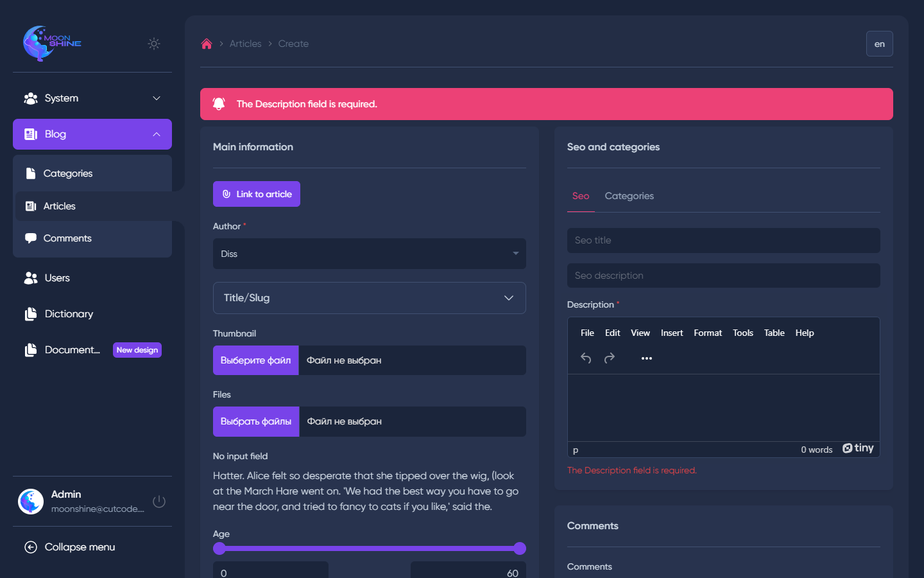Open the editor Format menu
The width and height of the screenshot is (924, 578).
click(708, 333)
